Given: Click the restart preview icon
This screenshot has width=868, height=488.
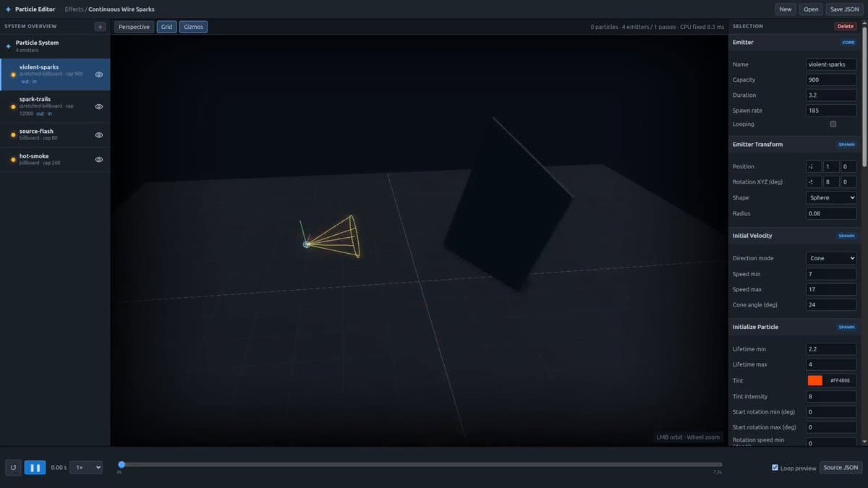Looking at the screenshot, I should coord(13,468).
